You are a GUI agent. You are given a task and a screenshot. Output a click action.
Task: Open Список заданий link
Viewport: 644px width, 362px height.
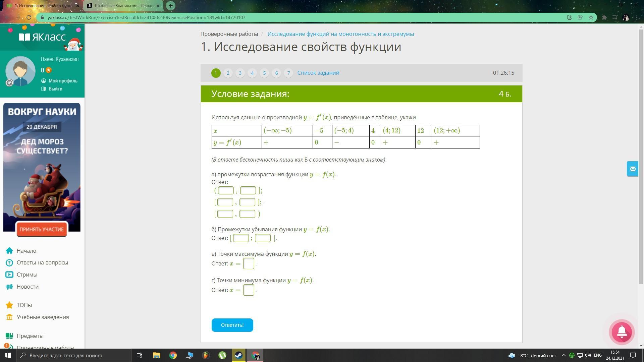click(318, 73)
